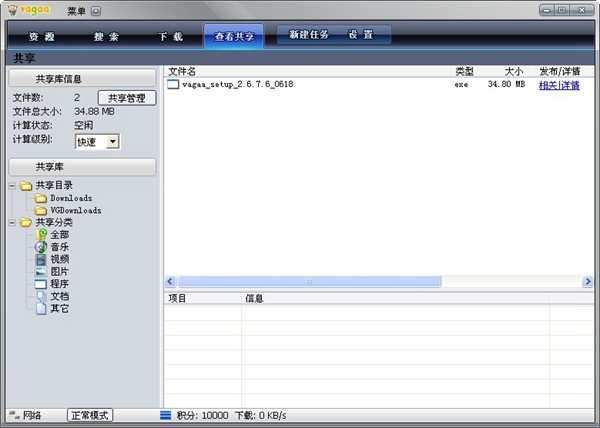Select the 视频 (Video) category icon

coord(42,259)
